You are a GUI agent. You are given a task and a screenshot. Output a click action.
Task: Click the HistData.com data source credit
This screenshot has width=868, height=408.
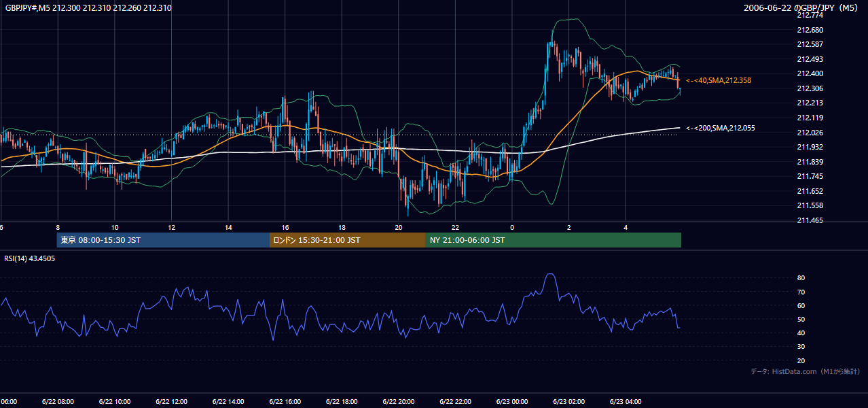point(806,371)
